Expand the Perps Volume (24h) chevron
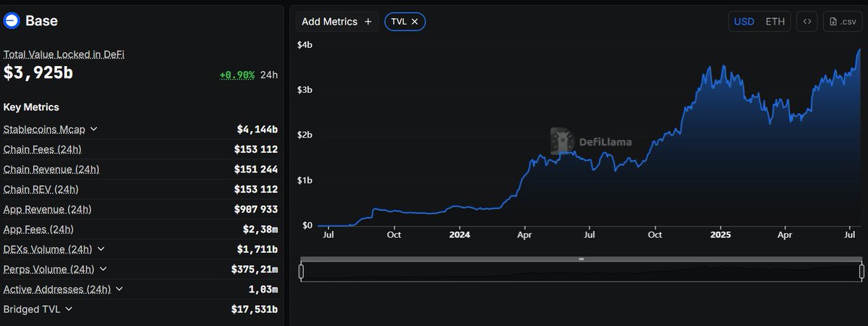 (103, 269)
